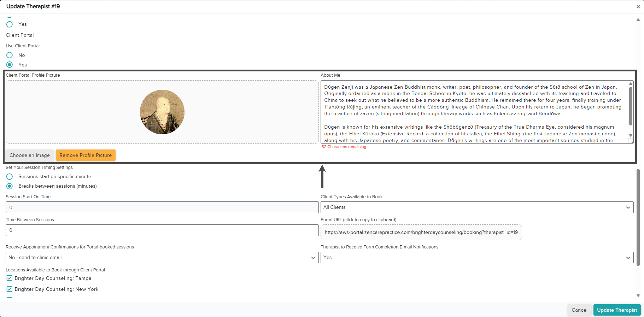The image size is (644, 317).
Task: Copy the Portal URL to clipboard
Action: point(421,232)
